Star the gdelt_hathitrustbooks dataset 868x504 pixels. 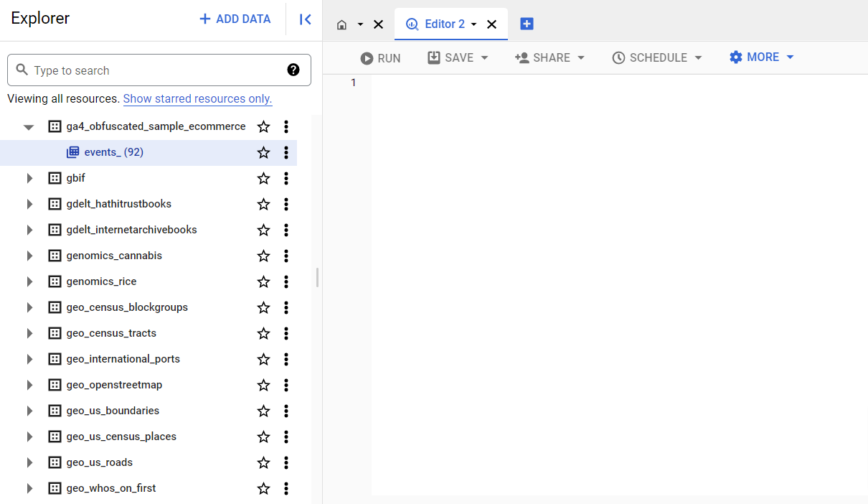[263, 204]
